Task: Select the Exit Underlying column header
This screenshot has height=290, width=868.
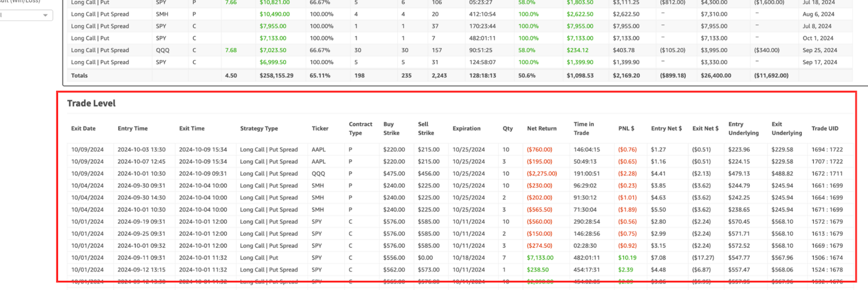Action: [787, 129]
